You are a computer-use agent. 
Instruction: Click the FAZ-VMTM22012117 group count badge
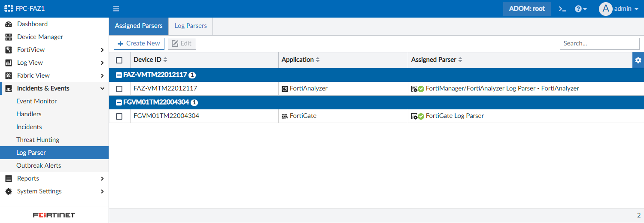(192, 75)
